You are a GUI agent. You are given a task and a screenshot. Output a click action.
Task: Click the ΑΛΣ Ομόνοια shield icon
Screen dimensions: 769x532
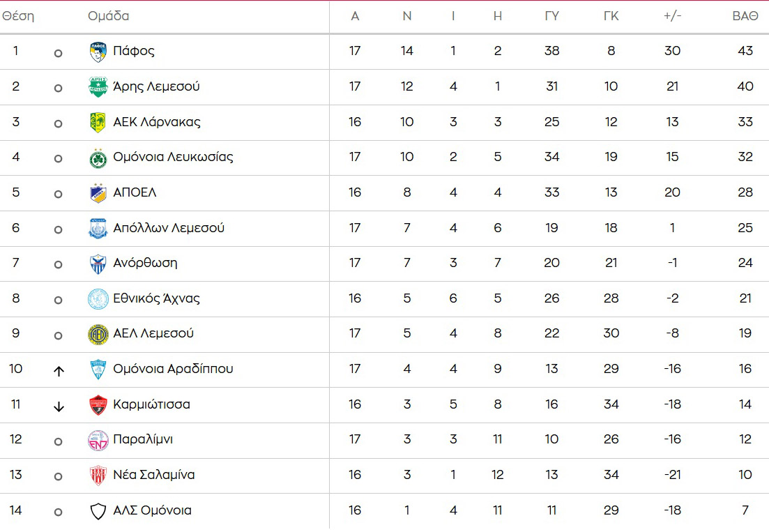click(98, 511)
